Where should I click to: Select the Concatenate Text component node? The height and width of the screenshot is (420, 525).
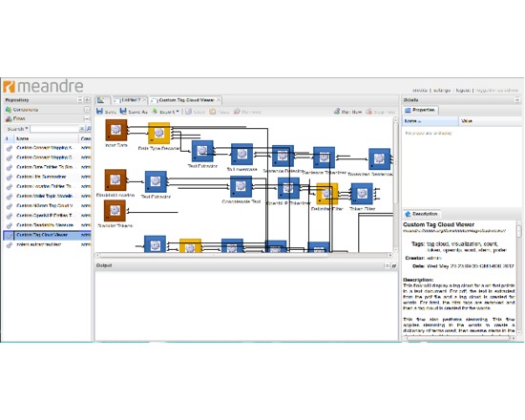coord(241,186)
